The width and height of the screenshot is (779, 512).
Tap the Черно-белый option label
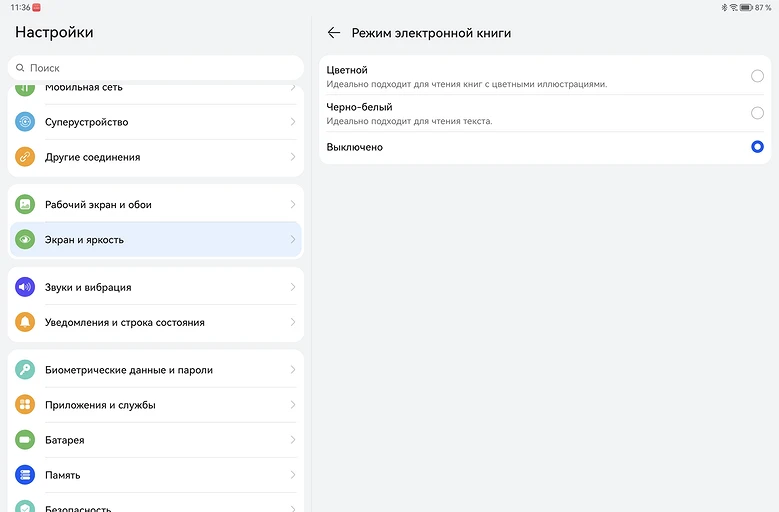[x=359, y=106]
